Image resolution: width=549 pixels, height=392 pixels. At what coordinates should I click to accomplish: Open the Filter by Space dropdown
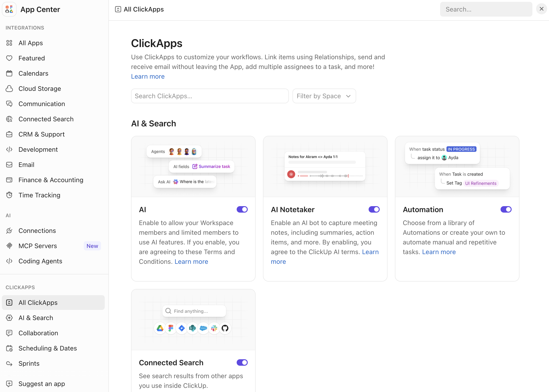324,96
